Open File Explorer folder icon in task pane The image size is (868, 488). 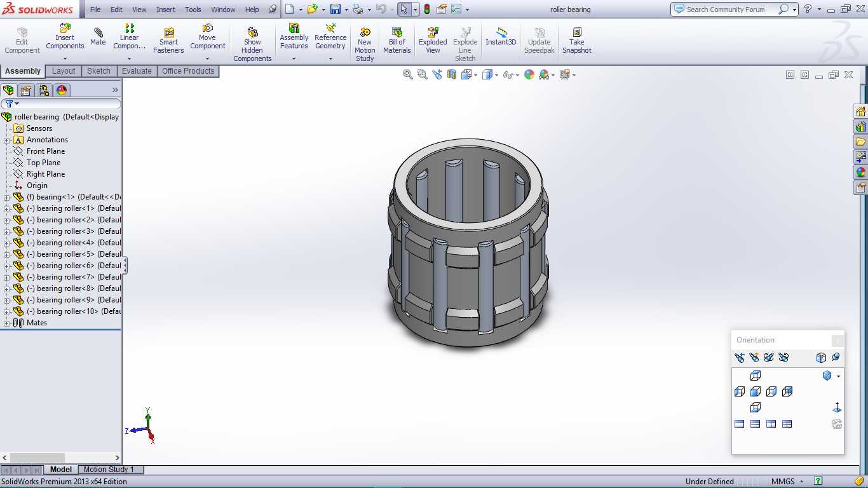(x=860, y=142)
